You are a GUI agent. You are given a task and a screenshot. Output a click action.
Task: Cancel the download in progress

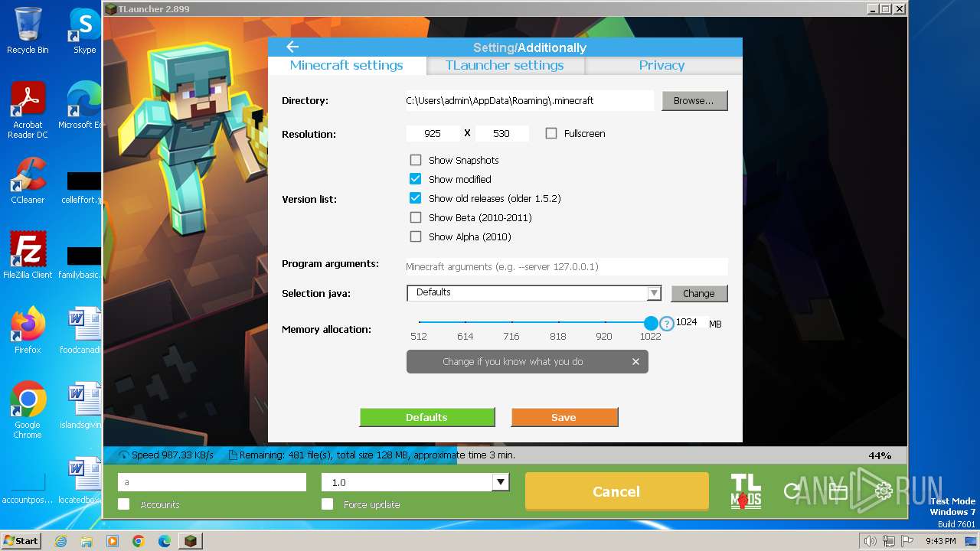click(x=616, y=491)
